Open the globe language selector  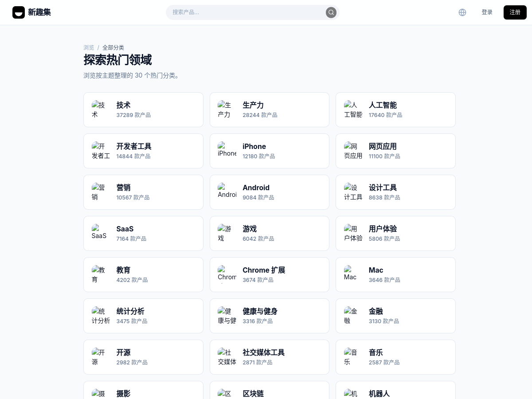(x=462, y=12)
